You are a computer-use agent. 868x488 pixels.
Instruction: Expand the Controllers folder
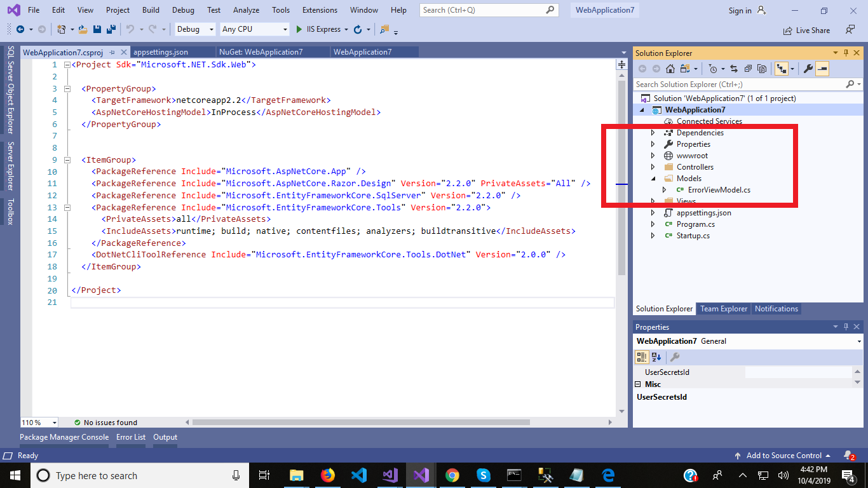point(653,167)
